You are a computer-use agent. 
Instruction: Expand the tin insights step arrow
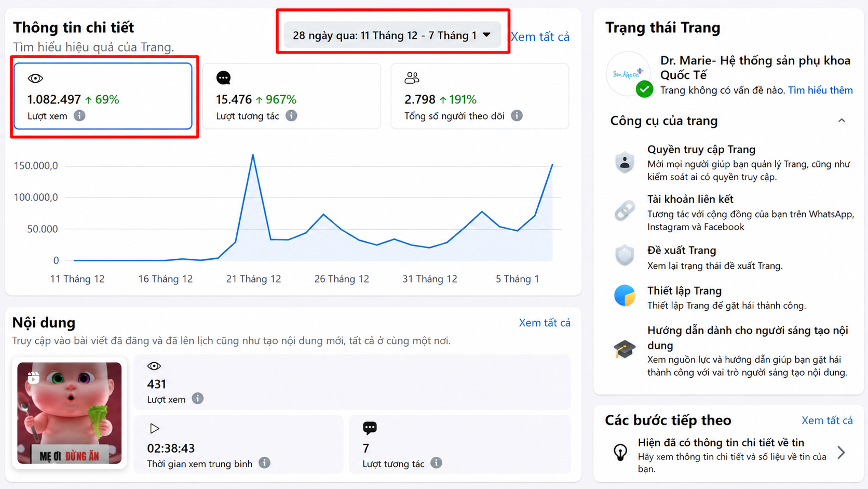point(842,453)
